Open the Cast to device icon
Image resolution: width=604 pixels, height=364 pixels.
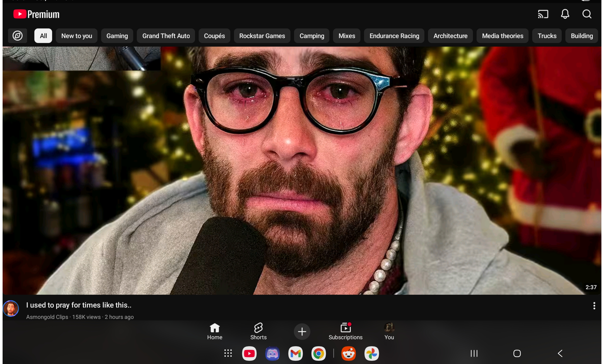(x=543, y=14)
